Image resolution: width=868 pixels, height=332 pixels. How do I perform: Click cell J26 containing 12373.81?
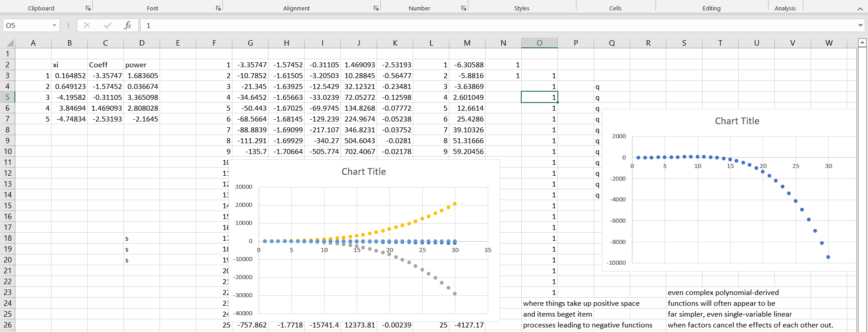click(359, 325)
